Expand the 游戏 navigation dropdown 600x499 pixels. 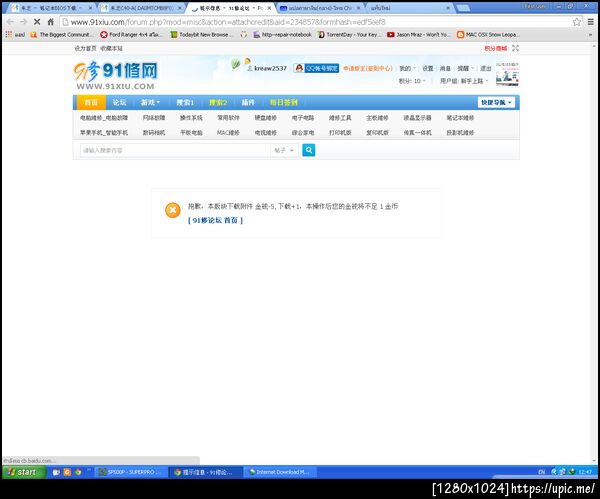(x=150, y=102)
